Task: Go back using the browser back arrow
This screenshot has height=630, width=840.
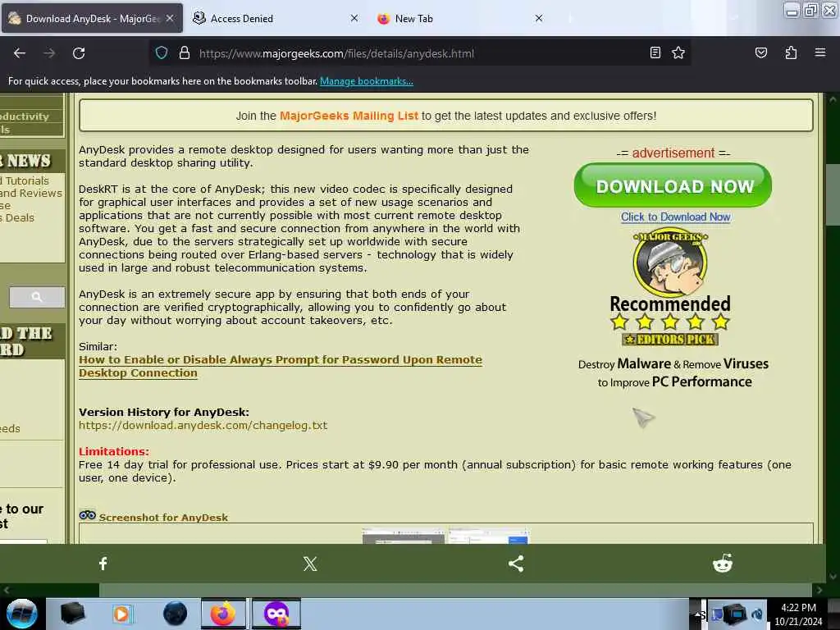Action: click(20, 53)
